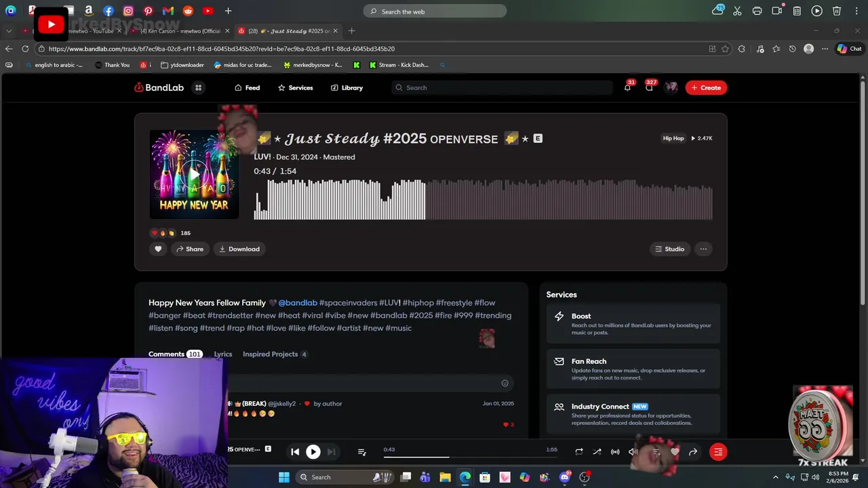Click the Share button
This screenshot has width=868, height=488.
point(190,249)
